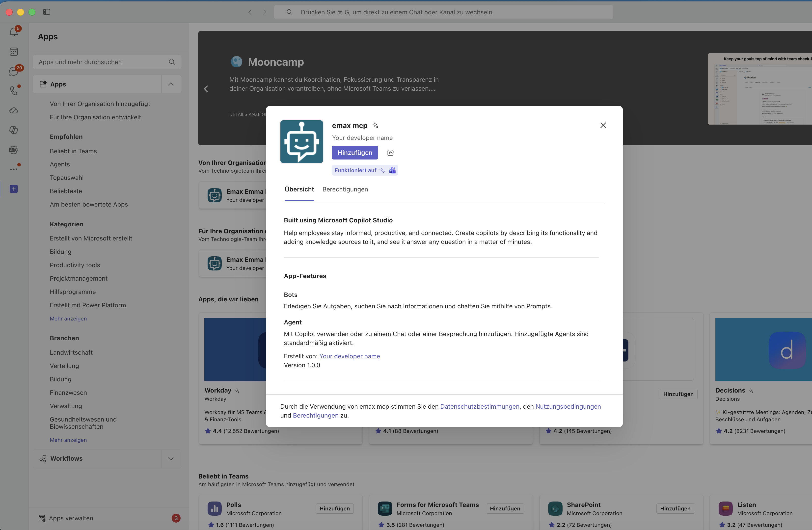812x530 pixels.
Task: Open the Activity bell icon
Action: 14,32
